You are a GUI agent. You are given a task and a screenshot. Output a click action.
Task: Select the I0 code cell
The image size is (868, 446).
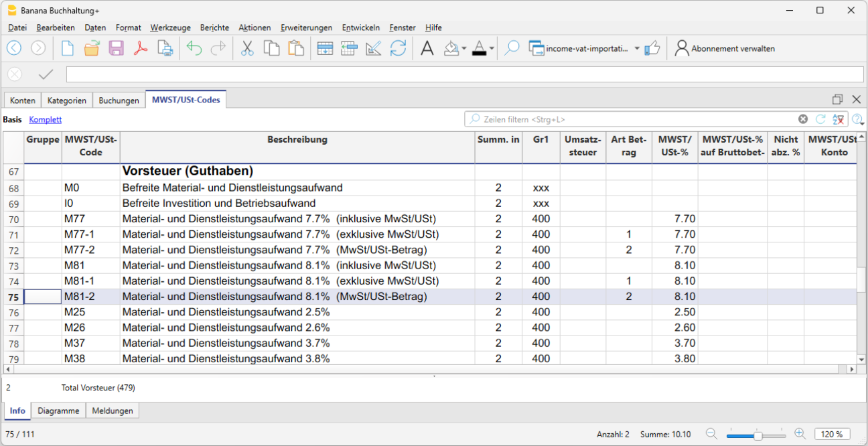[90, 204]
